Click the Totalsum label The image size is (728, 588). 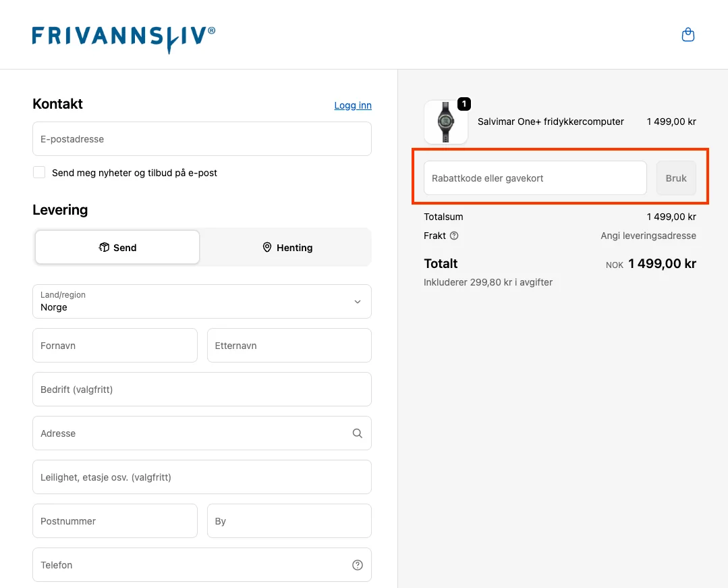(443, 217)
